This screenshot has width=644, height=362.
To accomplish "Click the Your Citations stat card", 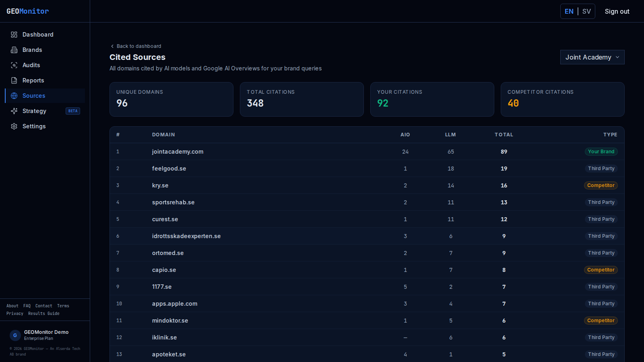I will [x=432, y=99].
